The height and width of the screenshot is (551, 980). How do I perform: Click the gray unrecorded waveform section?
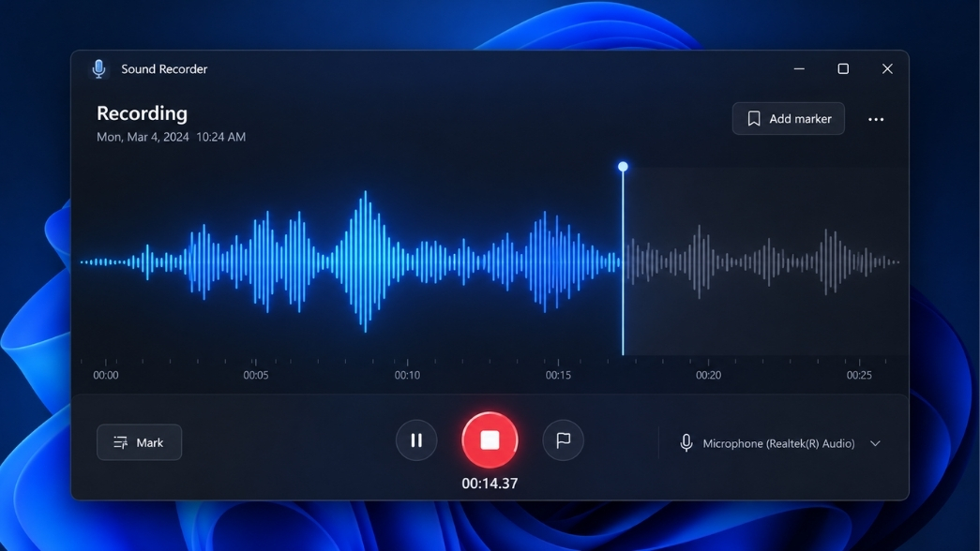(762, 261)
